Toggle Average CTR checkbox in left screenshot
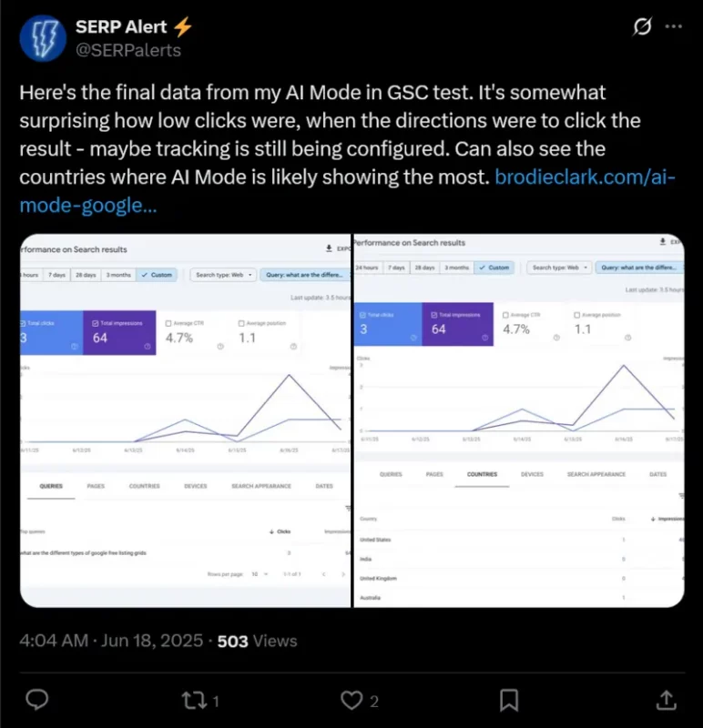Viewport: 703px width, 728px height. click(168, 323)
